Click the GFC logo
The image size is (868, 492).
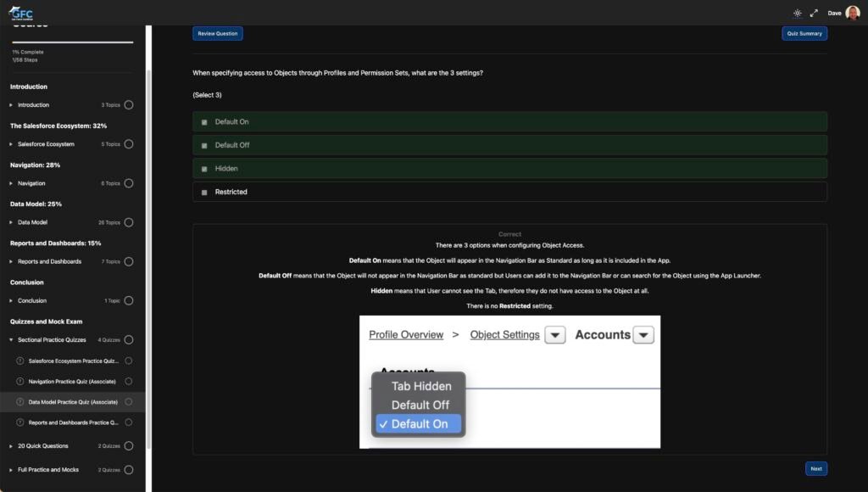pos(21,13)
